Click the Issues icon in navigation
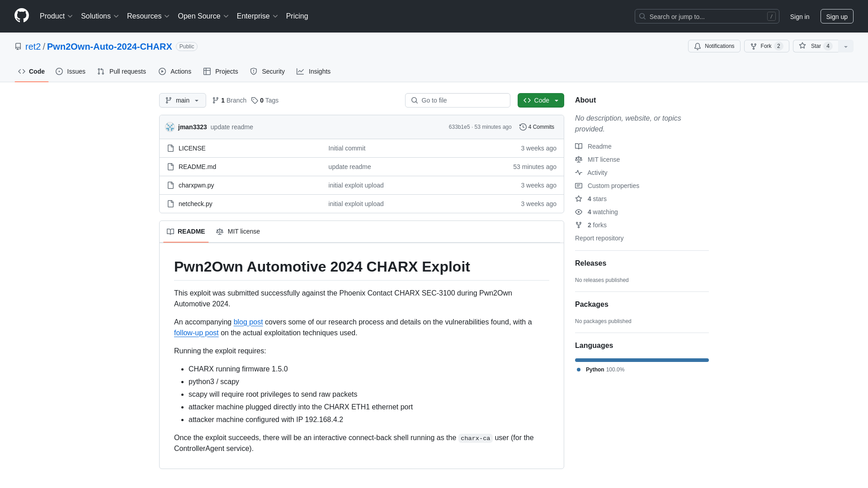This screenshot has width=868, height=488. [x=60, y=71]
